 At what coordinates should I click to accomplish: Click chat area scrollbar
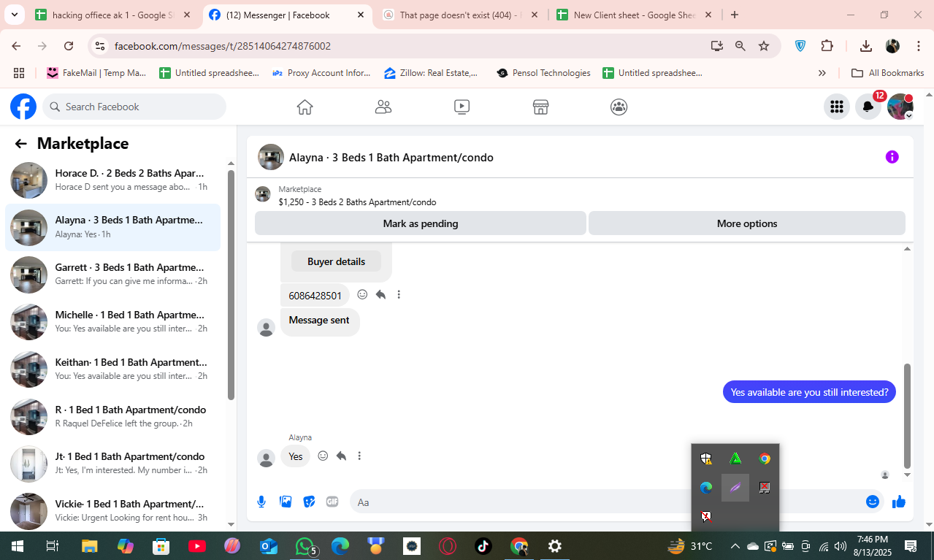click(907, 416)
